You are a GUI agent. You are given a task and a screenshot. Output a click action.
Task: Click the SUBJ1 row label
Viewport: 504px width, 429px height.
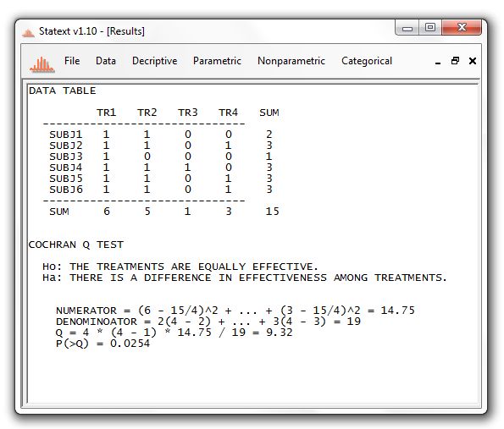click(66, 135)
